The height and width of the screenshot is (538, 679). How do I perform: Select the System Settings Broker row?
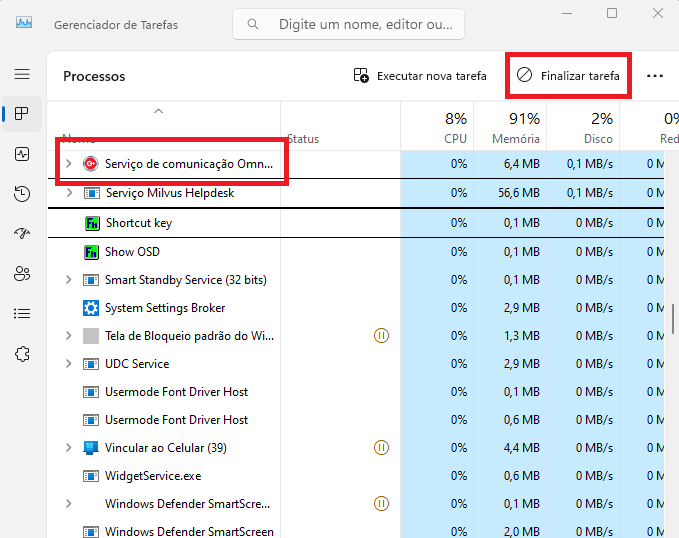click(356, 308)
